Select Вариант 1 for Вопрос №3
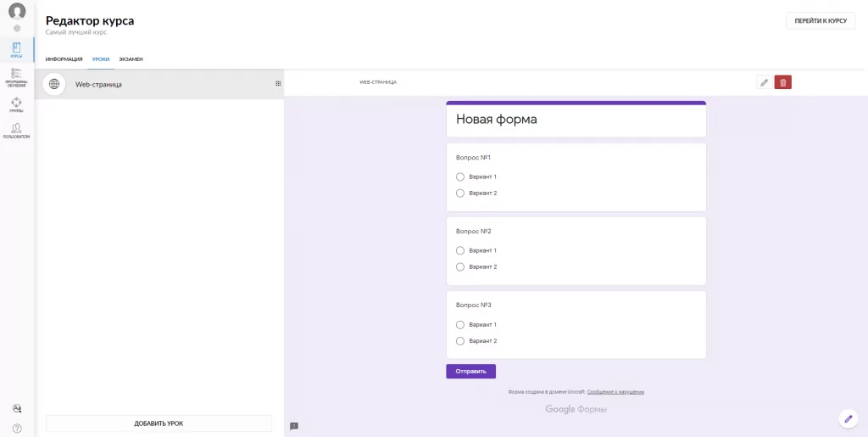 [x=460, y=324]
